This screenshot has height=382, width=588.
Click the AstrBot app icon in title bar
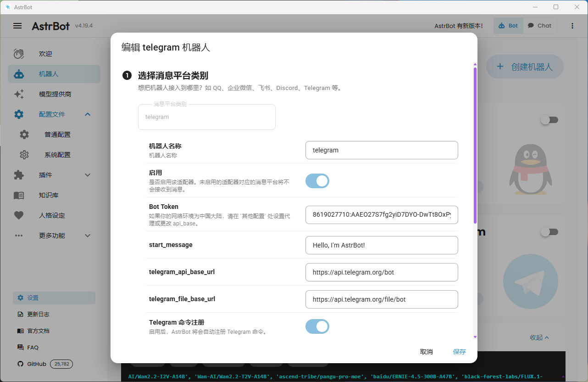click(7, 7)
